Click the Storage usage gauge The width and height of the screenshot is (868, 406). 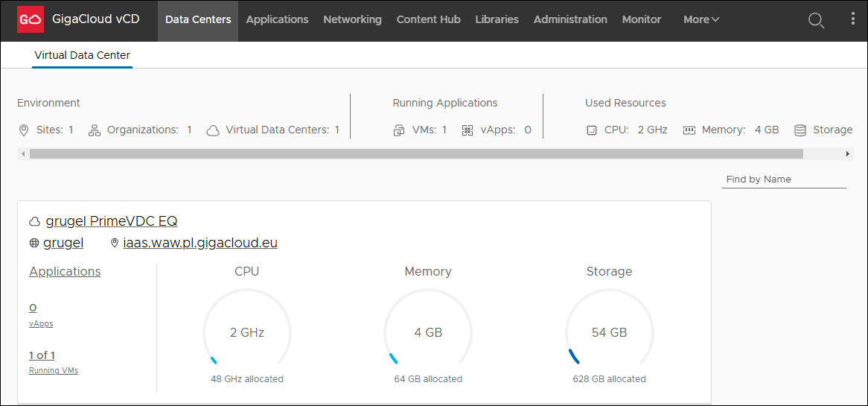[609, 332]
